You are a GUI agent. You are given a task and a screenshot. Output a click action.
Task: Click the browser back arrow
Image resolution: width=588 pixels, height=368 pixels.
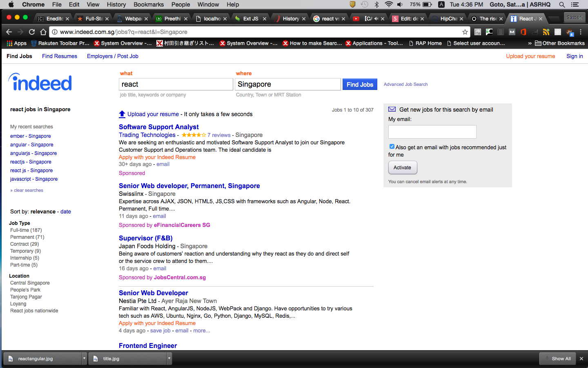click(9, 32)
